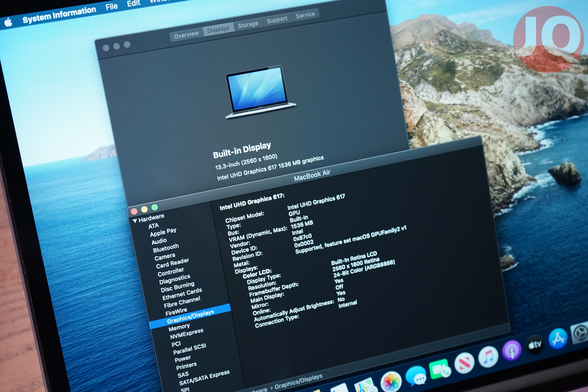Image resolution: width=588 pixels, height=392 pixels.
Task: Select SATA/SATA Express in the sidebar
Action: pyautogui.click(x=204, y=378)
